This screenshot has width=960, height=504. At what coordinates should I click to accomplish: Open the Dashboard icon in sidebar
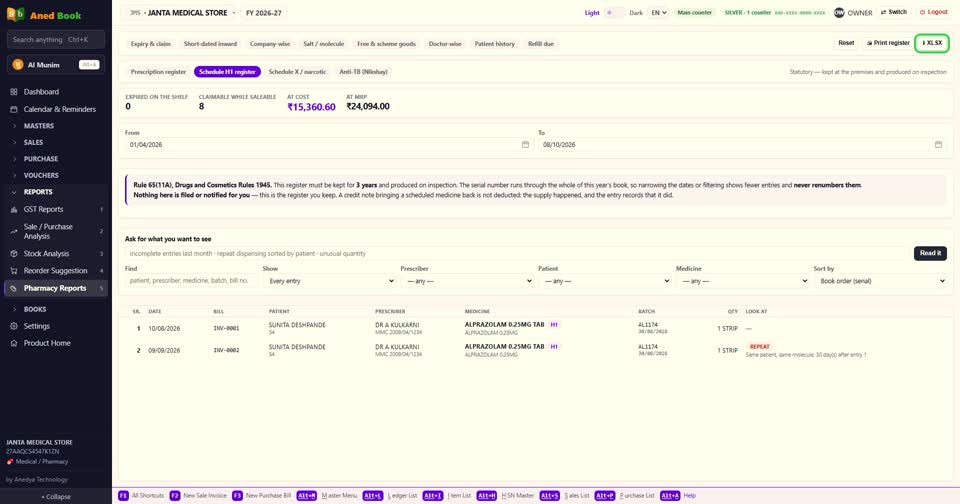point(13,92)
